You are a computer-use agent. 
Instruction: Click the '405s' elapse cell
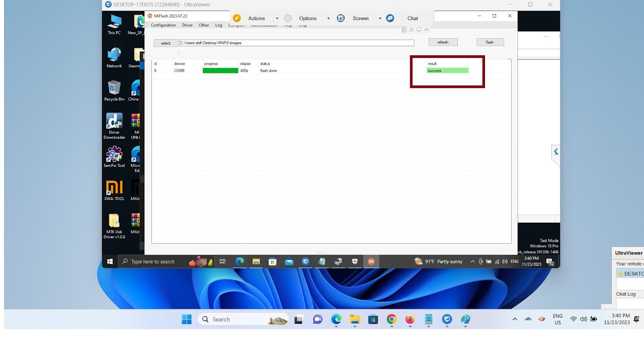tap(244, 71)
